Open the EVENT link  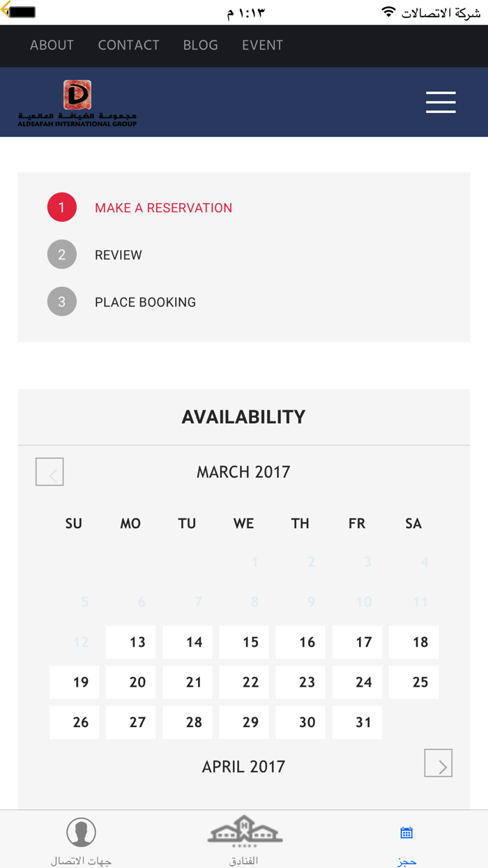(x=262, y=45)
